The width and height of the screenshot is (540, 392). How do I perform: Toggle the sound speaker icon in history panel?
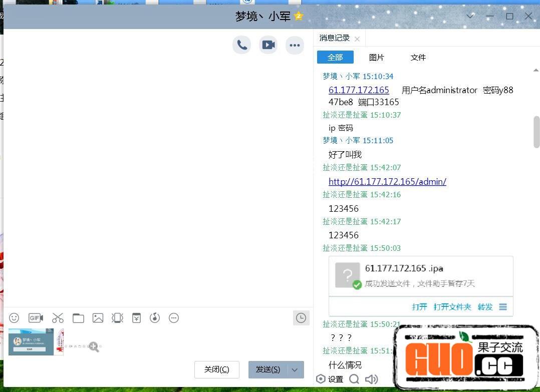(371, 379)
